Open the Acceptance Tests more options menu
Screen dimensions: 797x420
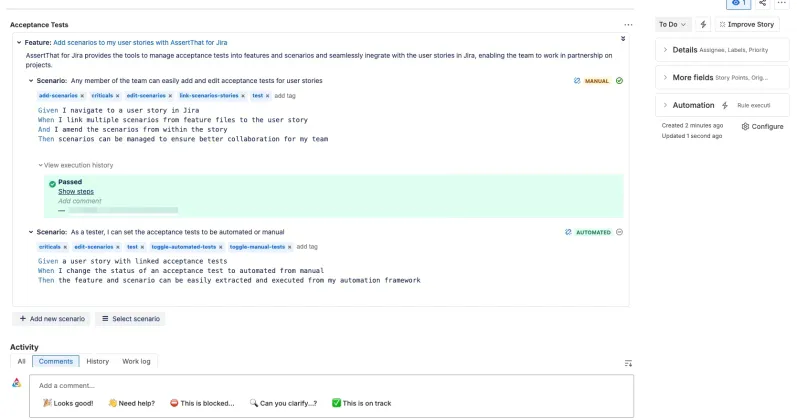[628, 24]
